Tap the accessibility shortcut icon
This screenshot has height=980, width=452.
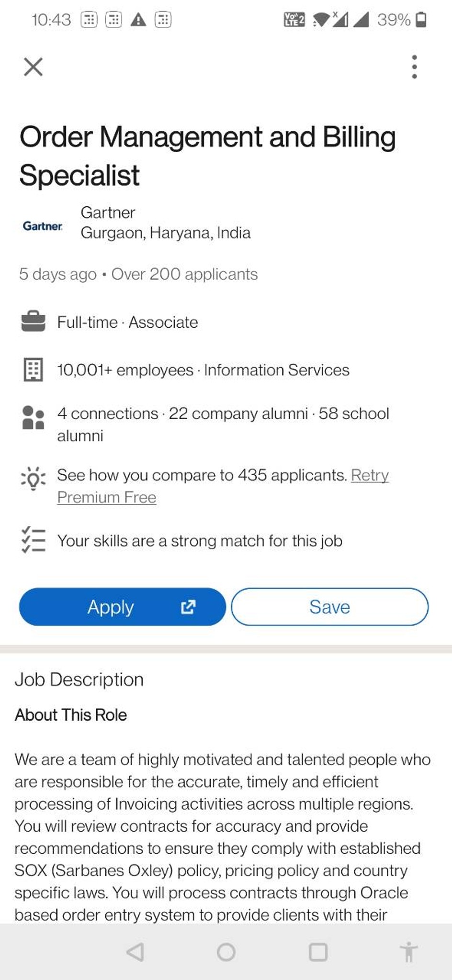[x=408, y=952]
